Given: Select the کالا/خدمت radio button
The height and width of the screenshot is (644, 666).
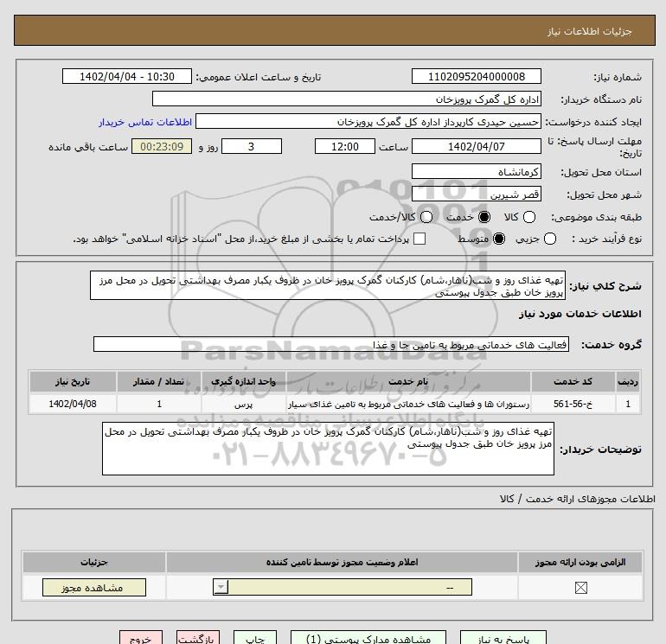Looking at the screenshot, I should tap(426, 217).
